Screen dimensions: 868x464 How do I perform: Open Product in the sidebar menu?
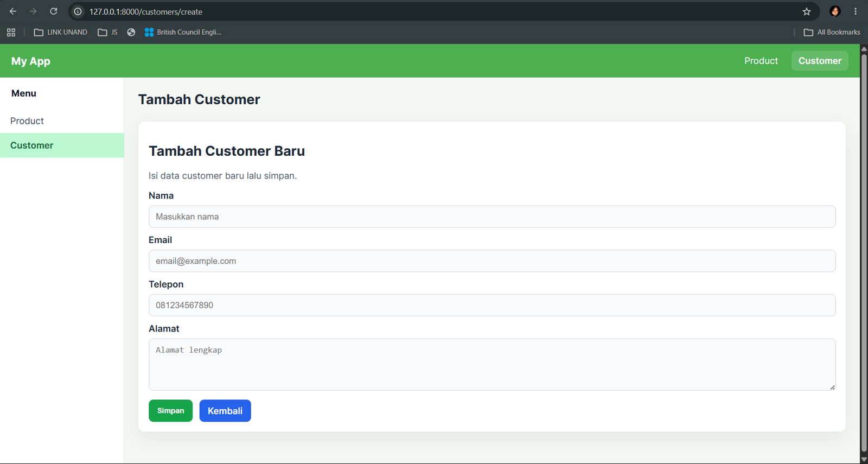point(62,121)
